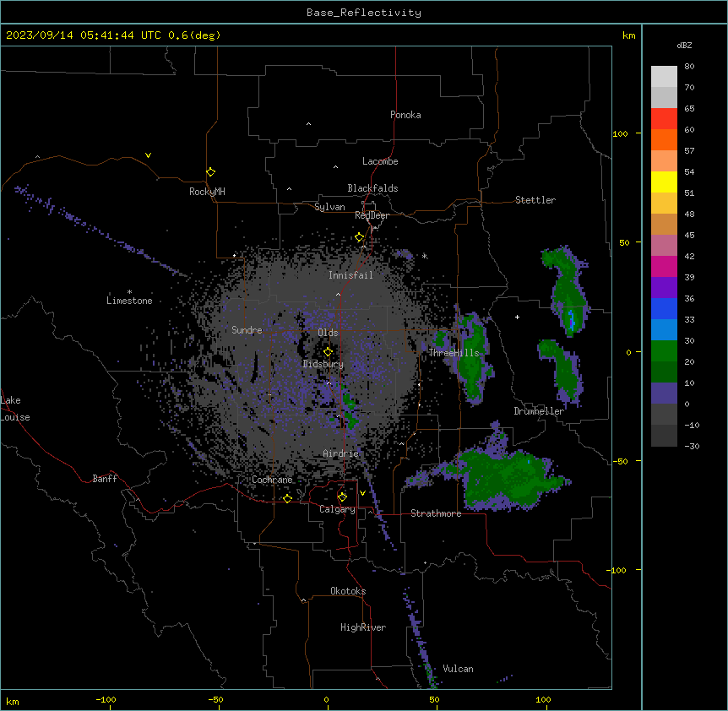Image resolution: width=728 pixels, height=711 pixels.
Task: Select the yellow 54 dBZ color swatch
Action: coord(664,182)
